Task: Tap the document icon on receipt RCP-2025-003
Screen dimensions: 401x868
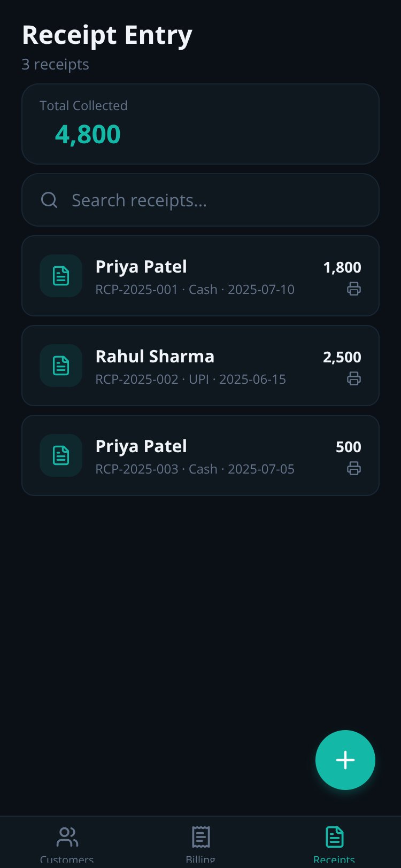Action: pyautogui.click(x=61, y=455)
